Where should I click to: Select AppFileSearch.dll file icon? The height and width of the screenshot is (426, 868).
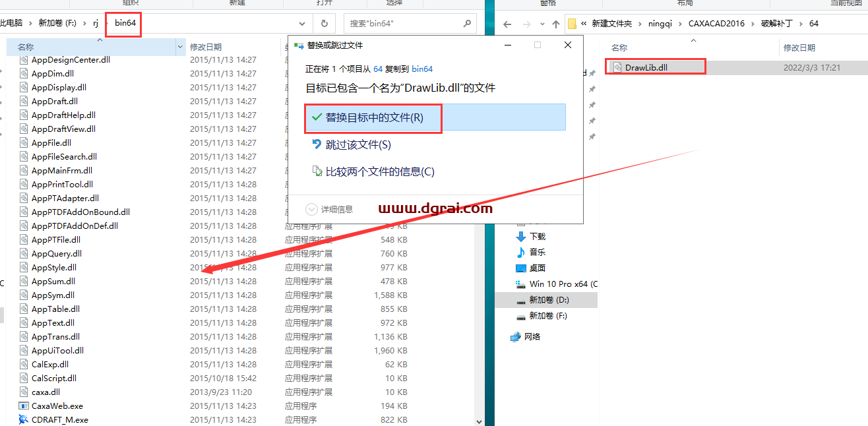24,156
